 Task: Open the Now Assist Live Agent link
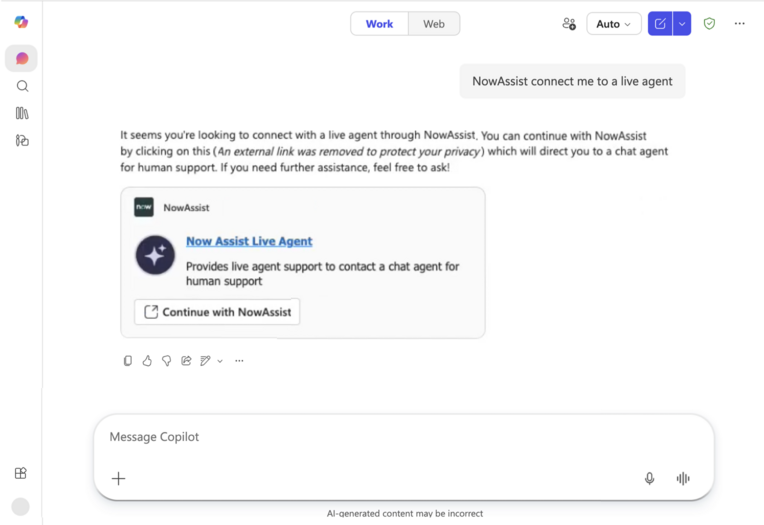click(249, 241)
